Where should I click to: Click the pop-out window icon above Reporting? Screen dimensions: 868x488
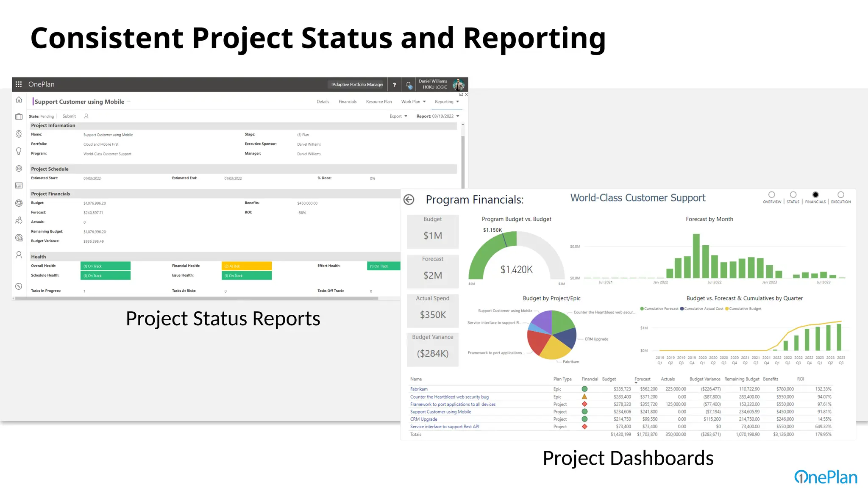(461, 94)
